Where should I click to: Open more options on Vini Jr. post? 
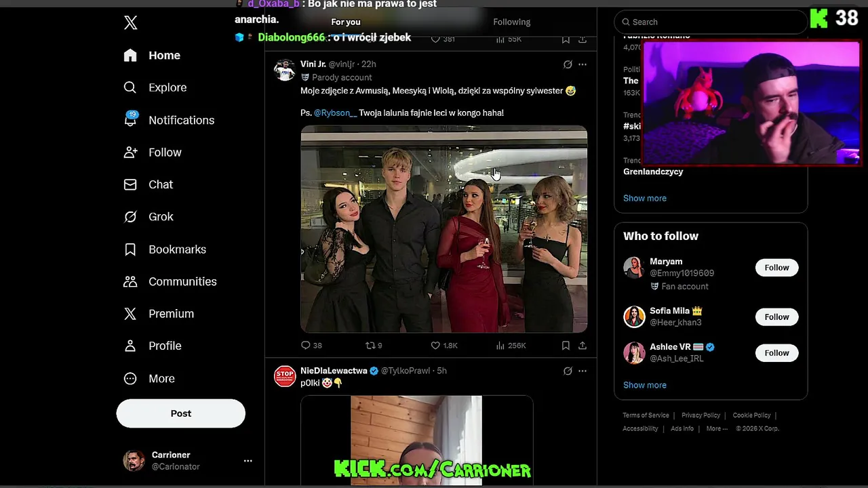tap(583, 64)
